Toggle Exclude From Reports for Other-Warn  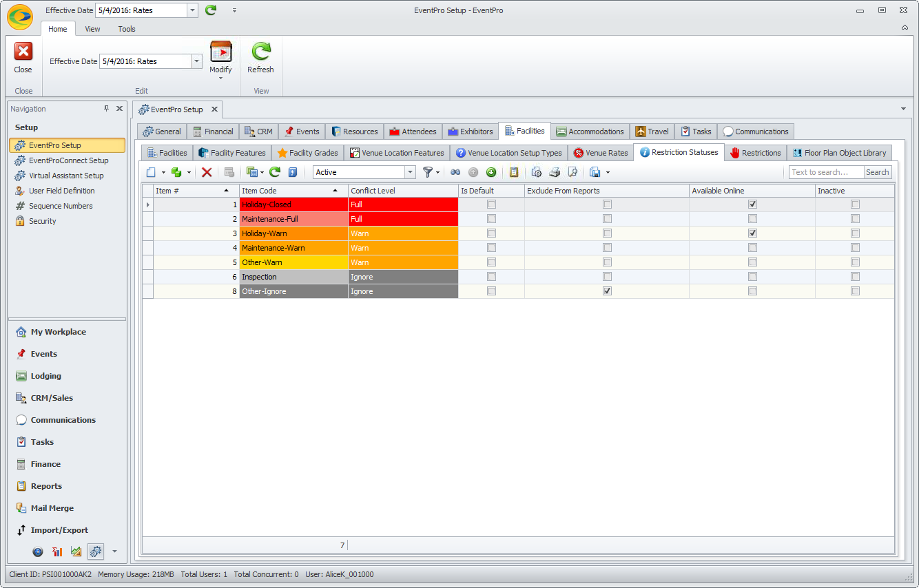[607, 262]
